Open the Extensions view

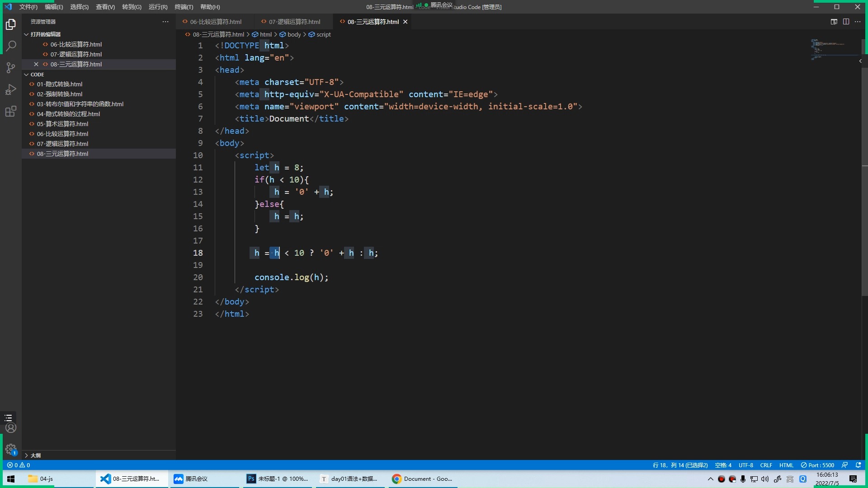[11, 111]
